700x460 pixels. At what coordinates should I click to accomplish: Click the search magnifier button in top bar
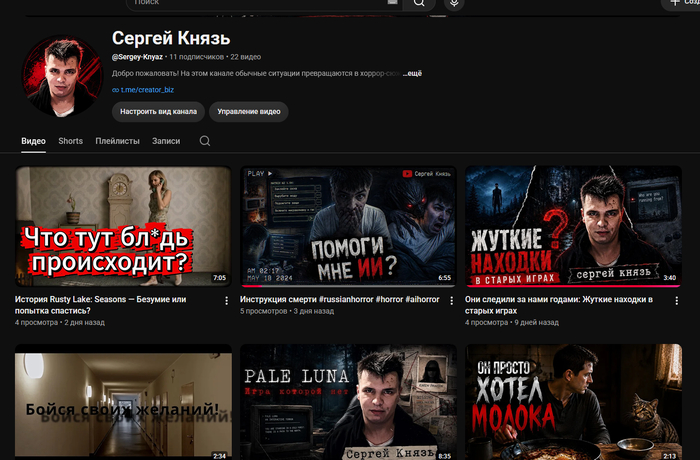(419, 3)
